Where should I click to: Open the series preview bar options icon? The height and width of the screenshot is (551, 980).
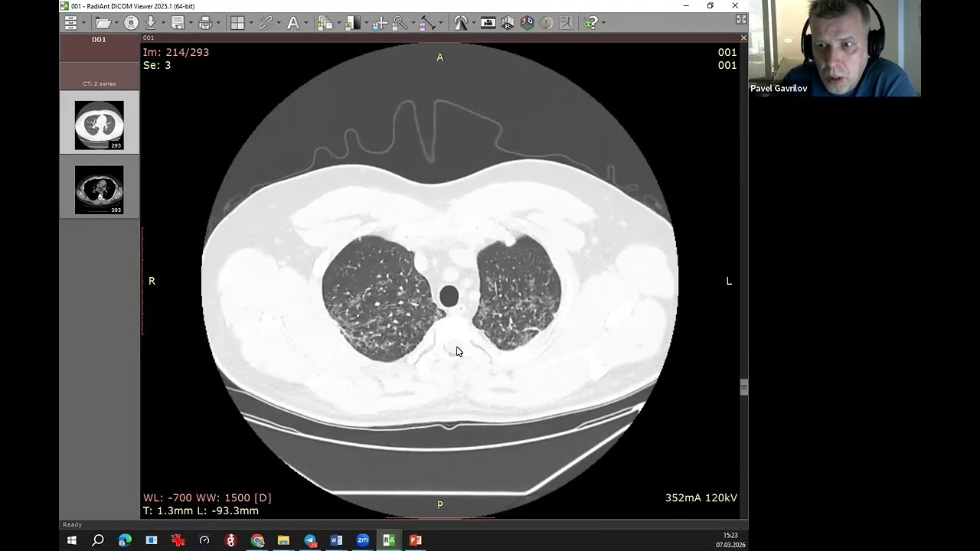pyautogui.click(x=70, y=23)
